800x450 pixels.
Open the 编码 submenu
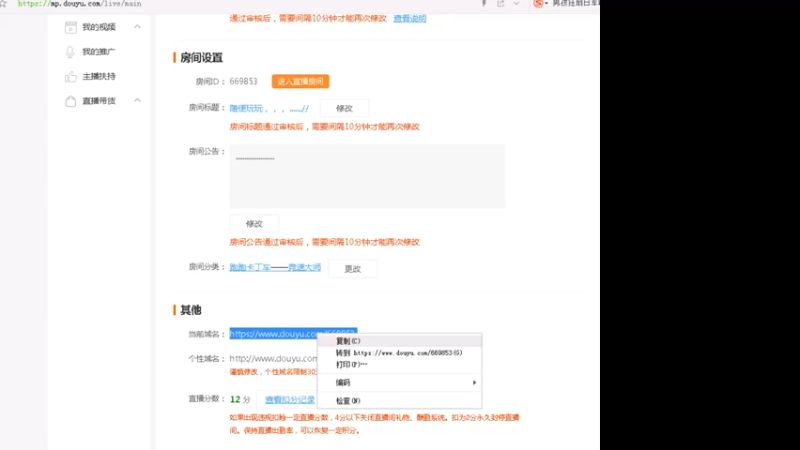pos(399,382)
